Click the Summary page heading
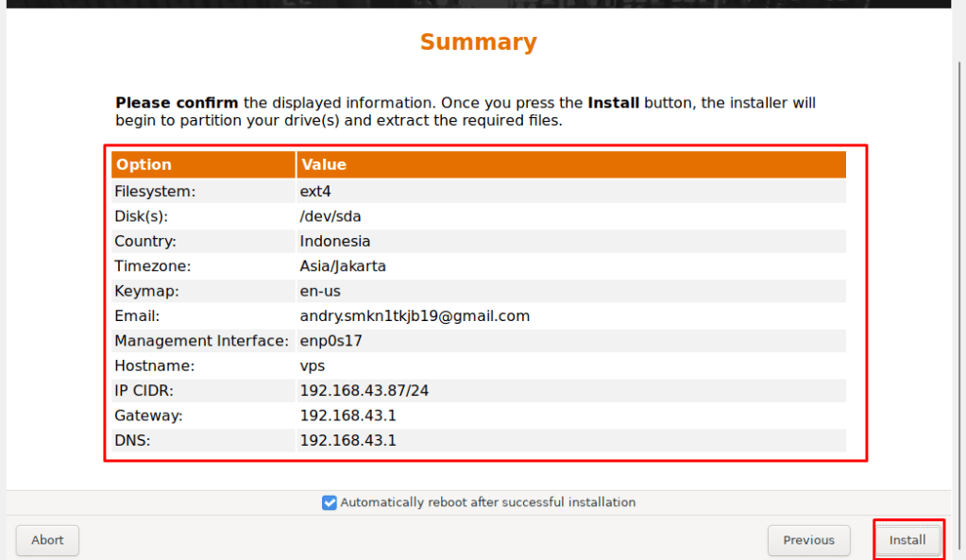This screenshot has height=560, width=966. point(478,42)
